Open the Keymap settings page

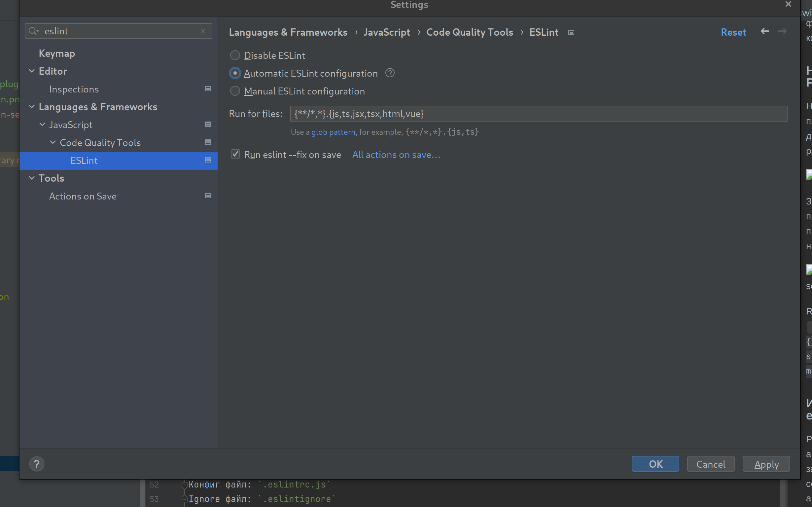[x=57, y=53]
